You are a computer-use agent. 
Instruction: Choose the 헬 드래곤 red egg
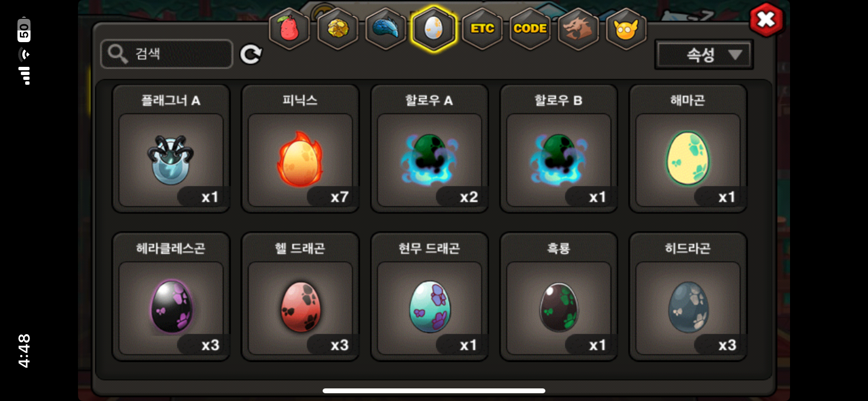[300, 297]
